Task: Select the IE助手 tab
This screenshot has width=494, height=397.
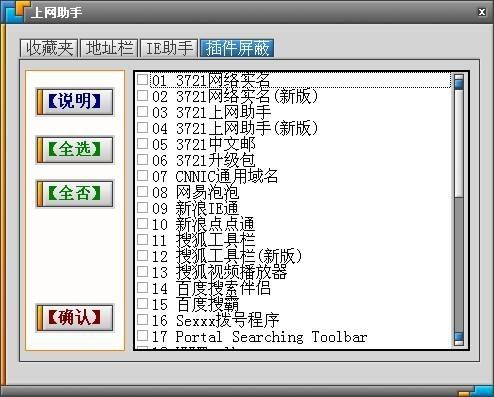Action: point(169,48)
